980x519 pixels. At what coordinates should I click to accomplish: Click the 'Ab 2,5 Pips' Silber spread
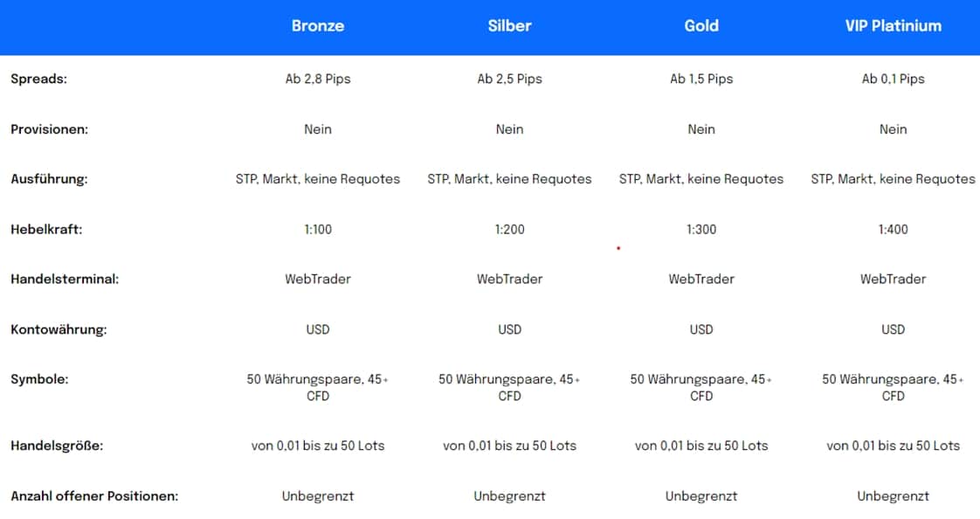click(x=509, y=79)
